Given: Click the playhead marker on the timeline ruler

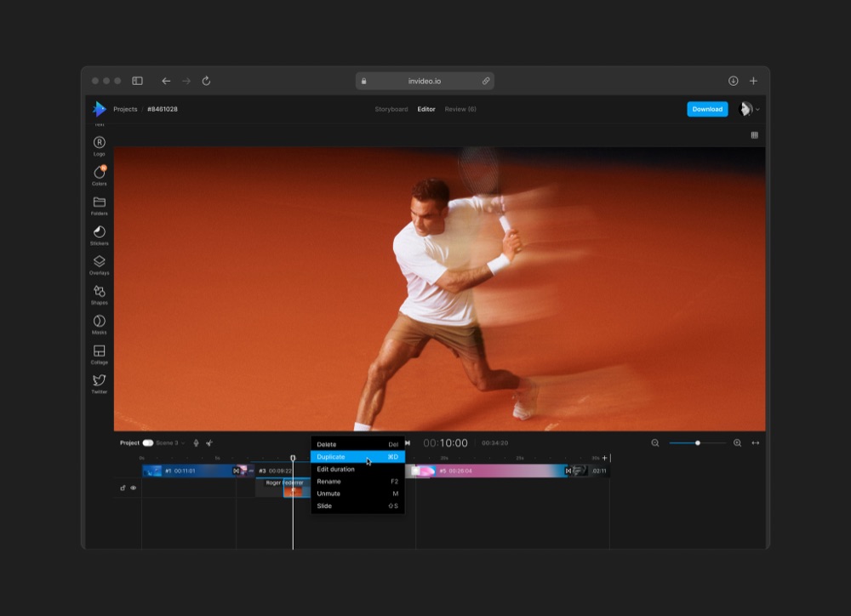Looking at the screenshot, I should (293, 458).
